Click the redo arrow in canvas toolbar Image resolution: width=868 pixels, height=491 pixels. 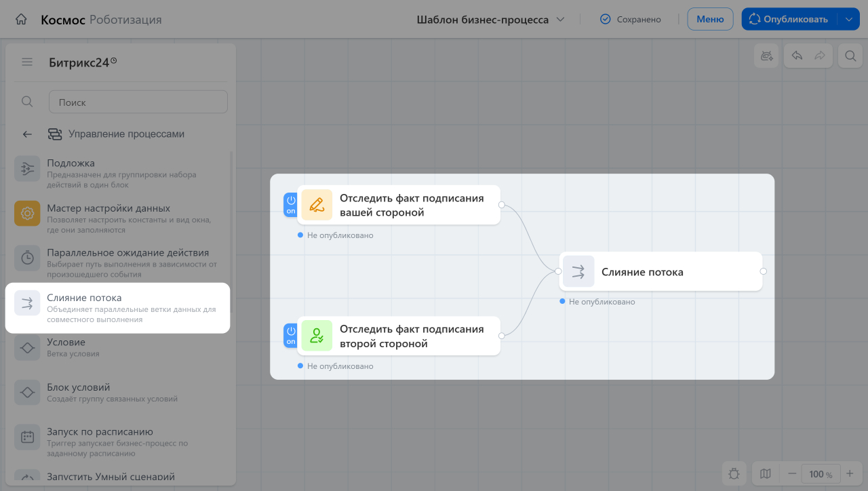point(820,56)
